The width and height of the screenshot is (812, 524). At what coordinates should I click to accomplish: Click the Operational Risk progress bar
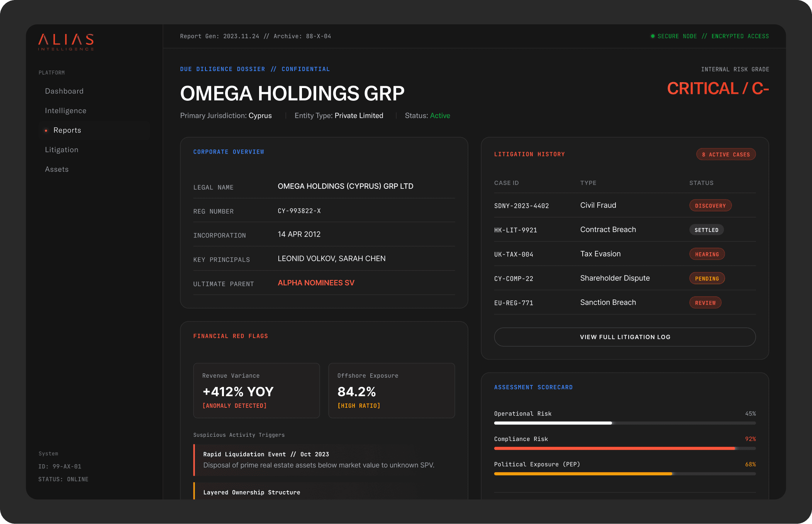(624, 423)
